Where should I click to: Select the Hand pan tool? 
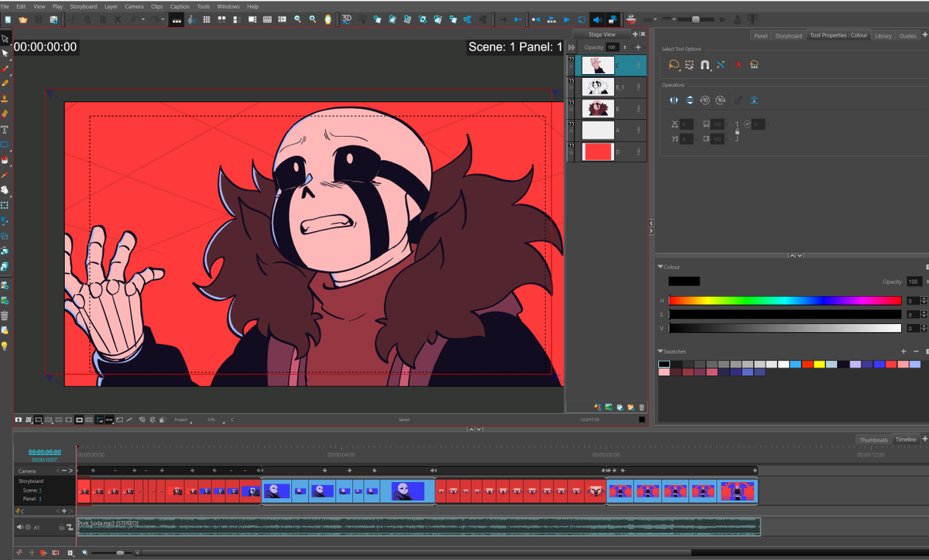pyautogui.click(x=5, y=190)
